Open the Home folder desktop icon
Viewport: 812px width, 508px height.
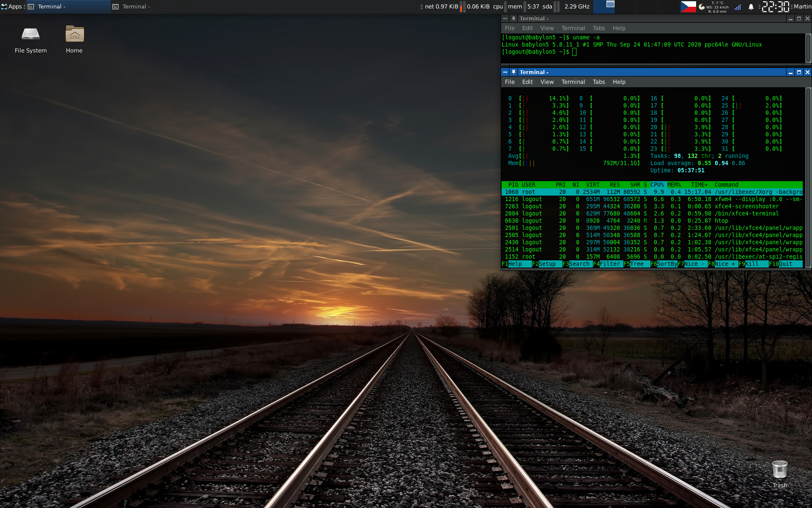[74, 35]
